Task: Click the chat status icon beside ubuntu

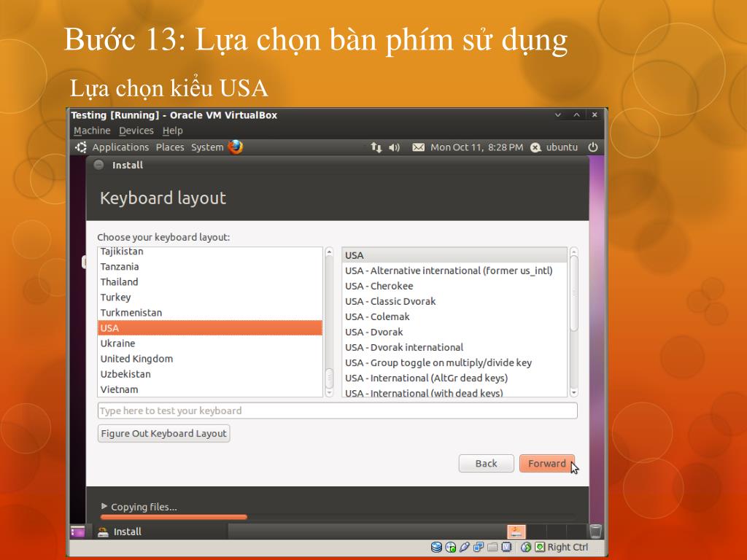Action: [536, 147]
